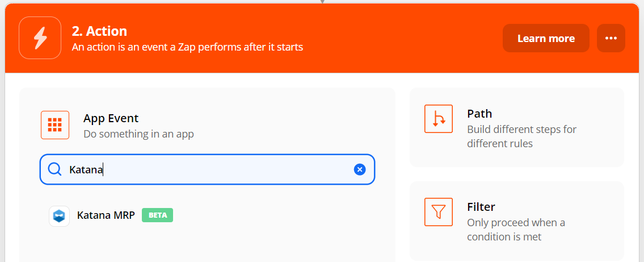Click "Build different steps for different rules" text

[x=521, y=136]
